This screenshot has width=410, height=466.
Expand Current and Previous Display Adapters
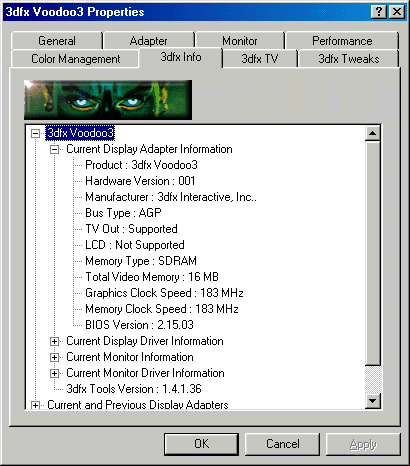(35, 405)
